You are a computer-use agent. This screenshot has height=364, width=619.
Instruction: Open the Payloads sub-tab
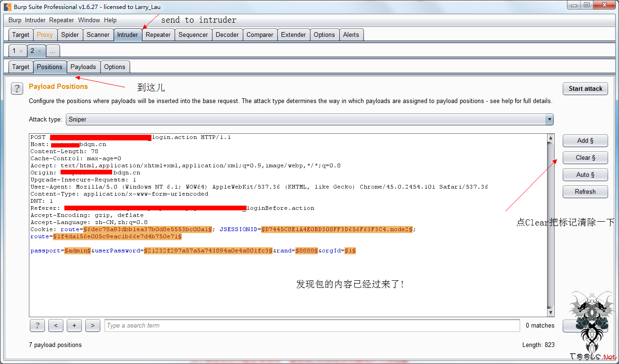83,67
